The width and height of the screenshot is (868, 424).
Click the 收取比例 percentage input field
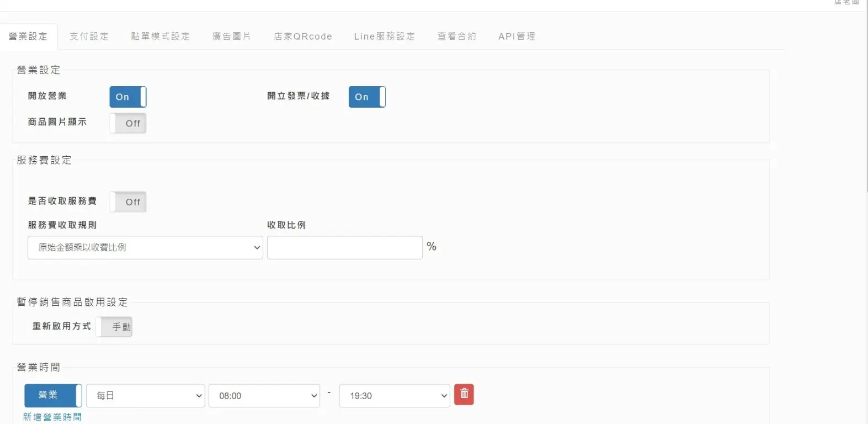pos(344,247)
